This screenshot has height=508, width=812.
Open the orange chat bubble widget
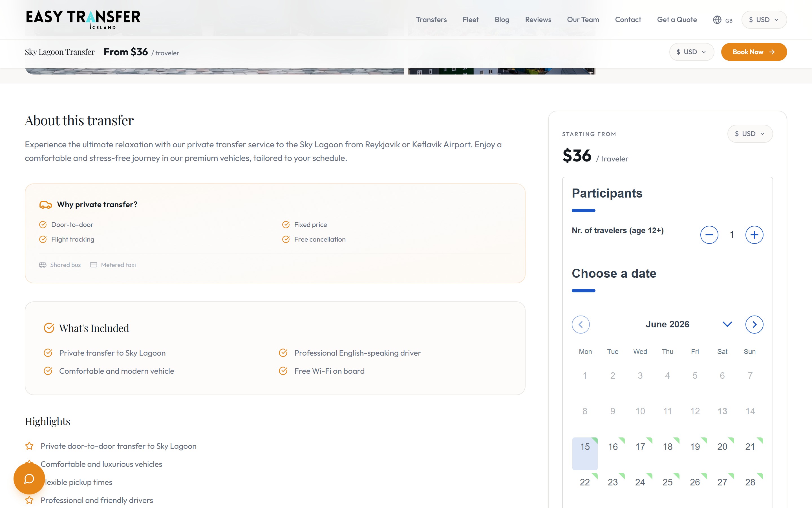pyautogui.click(x=29, y=478)
